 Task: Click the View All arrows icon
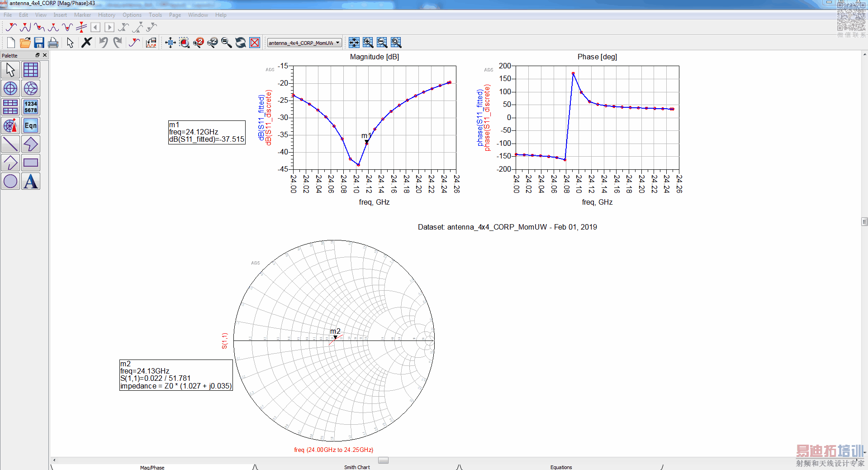(170, 43)
